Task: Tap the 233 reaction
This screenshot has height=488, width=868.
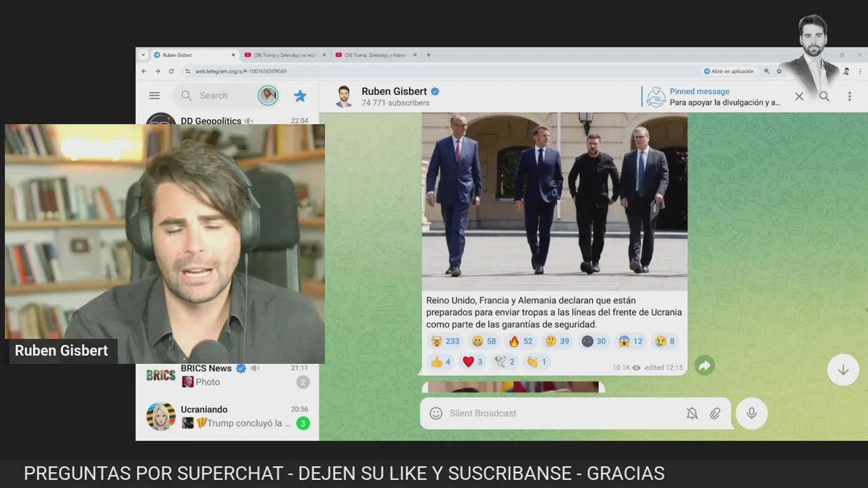Action: point(445,342)
